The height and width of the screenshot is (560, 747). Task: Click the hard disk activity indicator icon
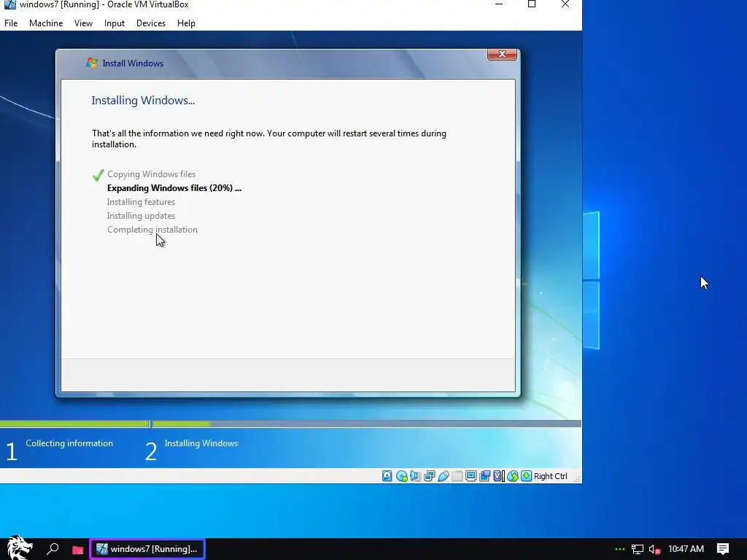(387, 475)
